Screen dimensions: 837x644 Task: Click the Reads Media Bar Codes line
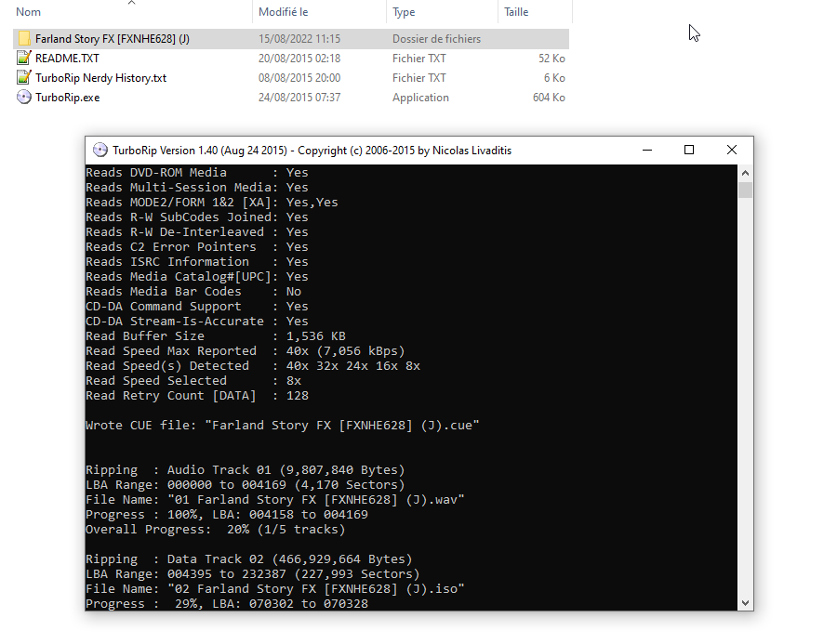click(193, 291)
